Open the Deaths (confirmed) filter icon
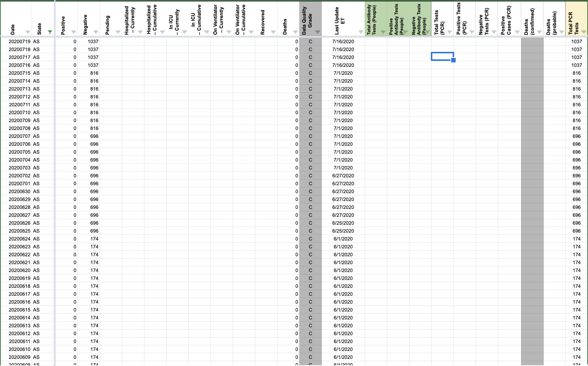Image resolution: width=588 pixels, height=366 pixels. [x=539, y=32]
